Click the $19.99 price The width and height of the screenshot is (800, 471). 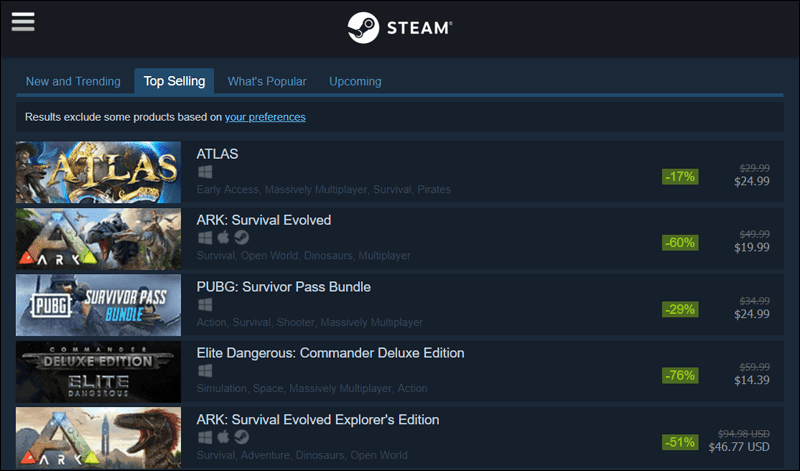click(x=752, y=247)
